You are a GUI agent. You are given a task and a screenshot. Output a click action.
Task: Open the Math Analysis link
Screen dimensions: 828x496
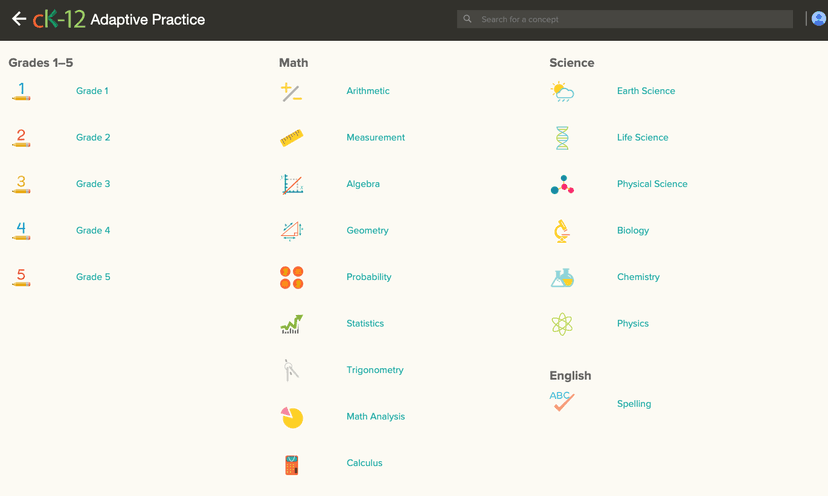click(375, 416)
